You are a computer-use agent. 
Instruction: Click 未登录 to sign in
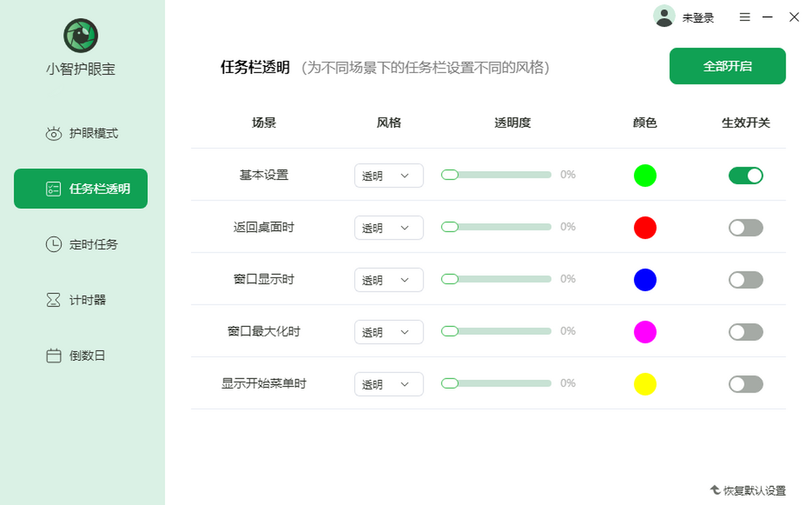click(x=697, y=16)
